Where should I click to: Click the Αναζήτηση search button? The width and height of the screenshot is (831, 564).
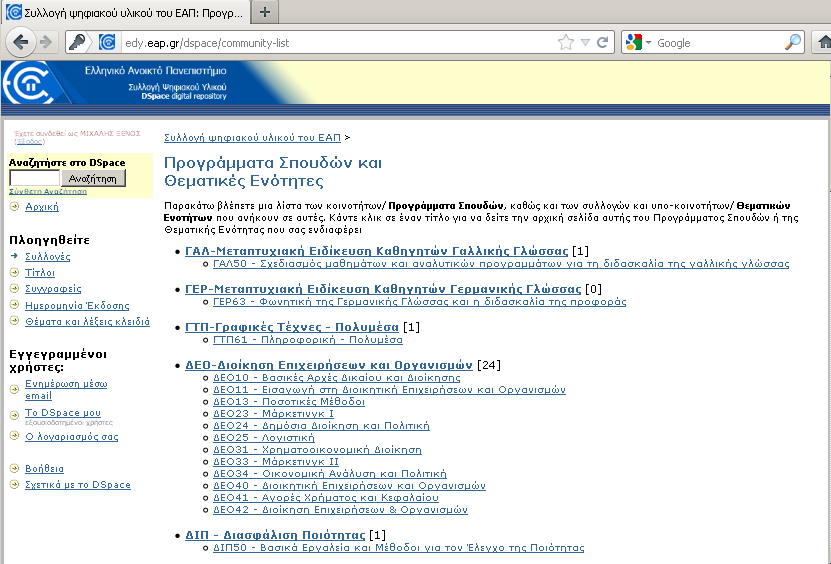tap(93, 179)
